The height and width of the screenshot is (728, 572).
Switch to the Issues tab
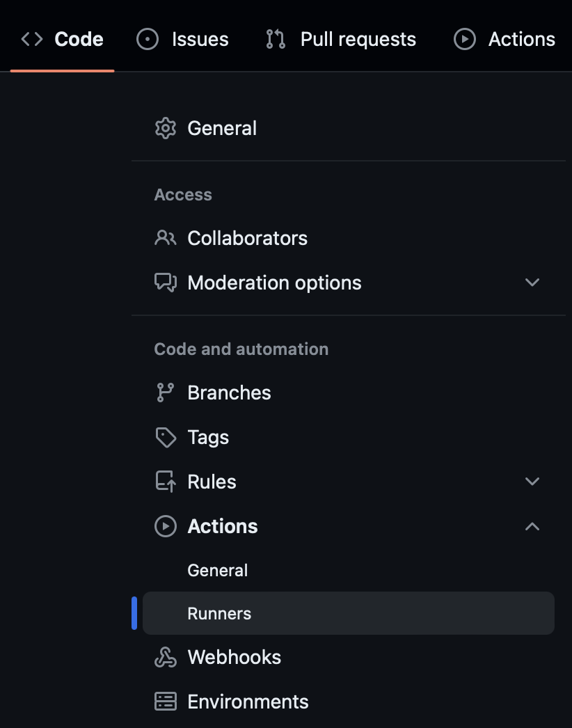[200, 39]
